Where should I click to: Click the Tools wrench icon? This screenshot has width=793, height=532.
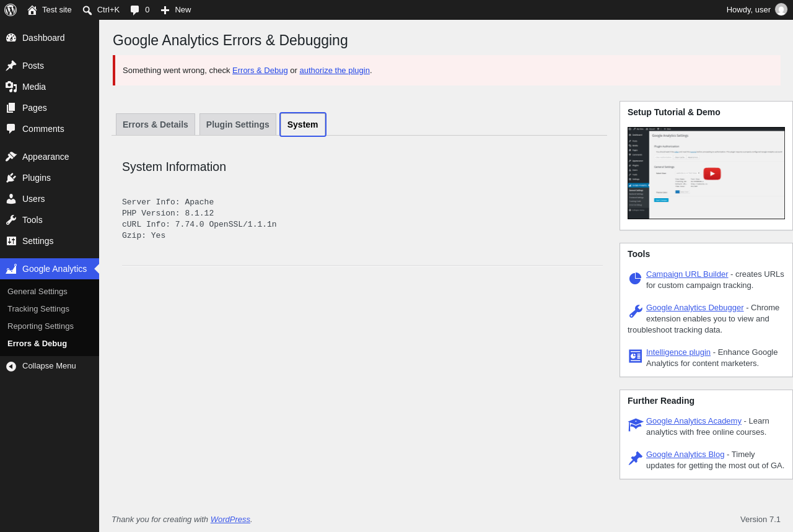(x=11, y=220)
